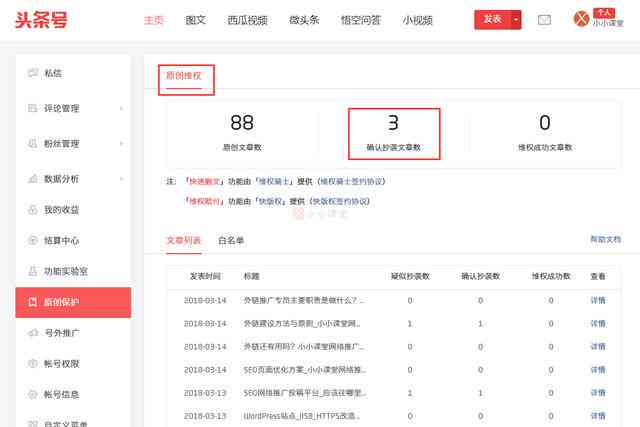Image resolution: width=640 pixels, height=427 pixels.
Task: Click article title WordPress站点 HTTPS改造
Action: click(302, 416)
